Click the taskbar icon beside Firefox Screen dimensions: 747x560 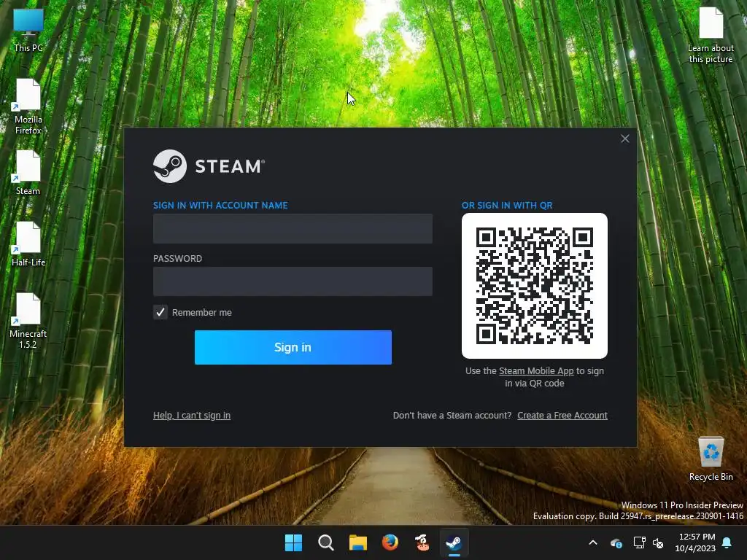tap(422, 542)
